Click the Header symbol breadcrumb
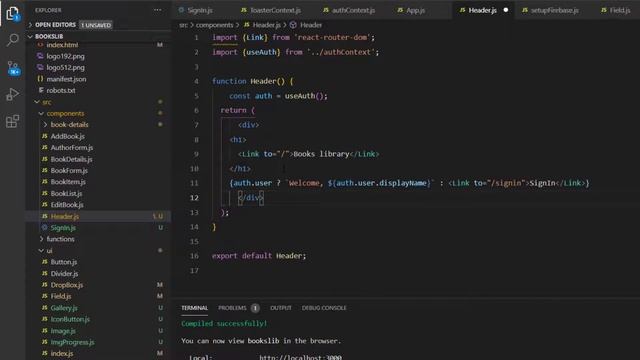The height and width of the screenshot is (360, 640). click(x=311, y=25)
